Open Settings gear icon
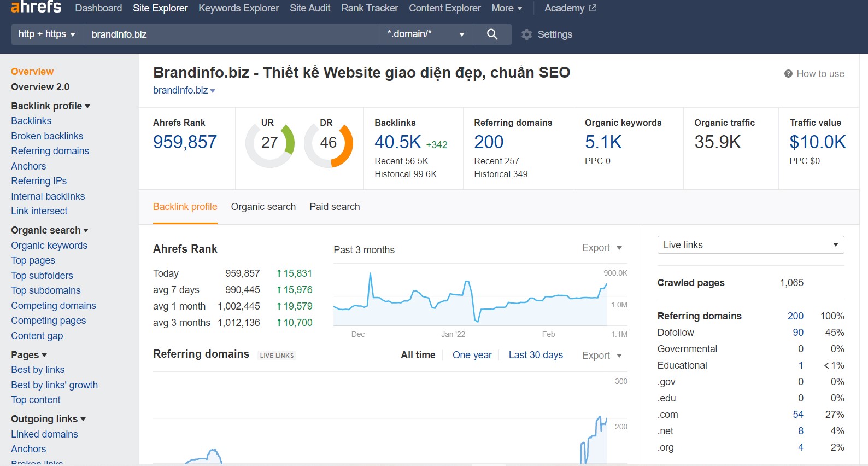The image size is (868, 466). click(526, 34)
